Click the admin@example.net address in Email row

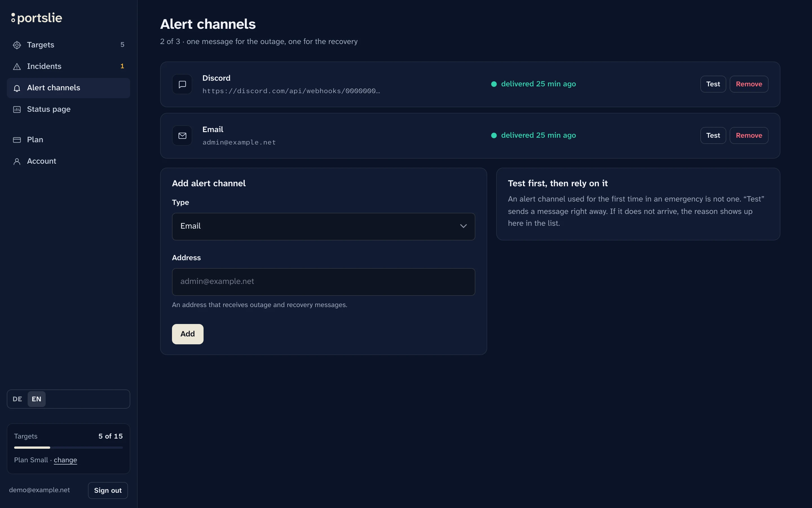pyautogui.click(x=239, y=143)
